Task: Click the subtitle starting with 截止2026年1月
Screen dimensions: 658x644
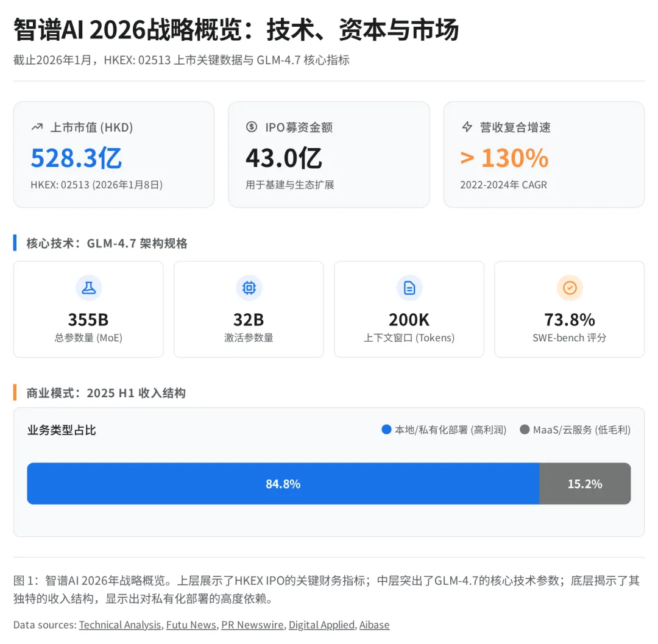Action: [x=182, y=60]
